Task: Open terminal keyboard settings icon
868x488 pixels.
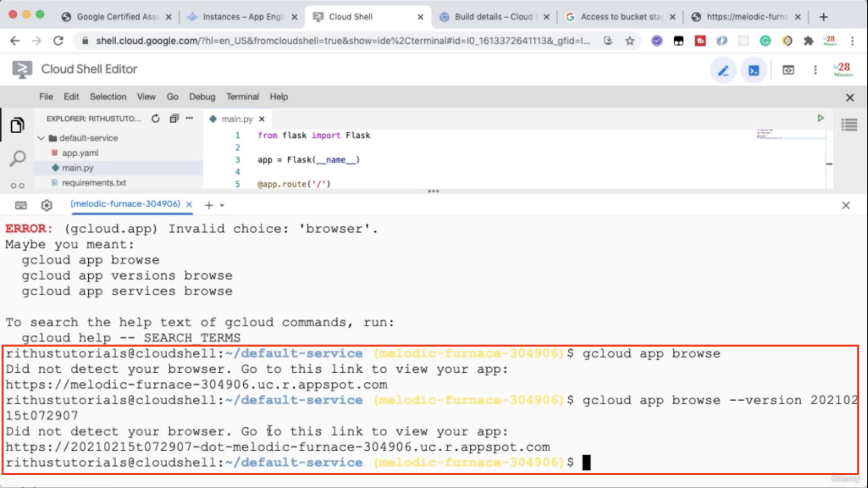Action: [21, 205]
